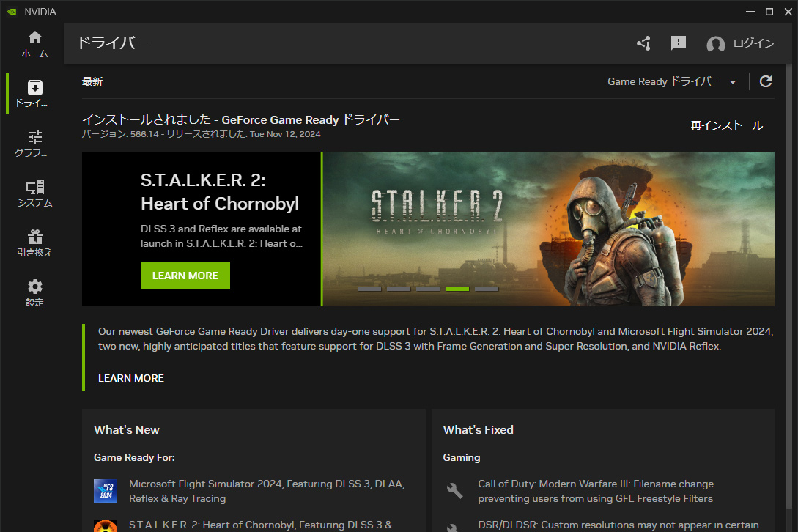Screen dimensions: 798x532
Task: Click the 'DSR/DLDSR: Custom resolutions' fix text
Action: (x=618, y=525)
